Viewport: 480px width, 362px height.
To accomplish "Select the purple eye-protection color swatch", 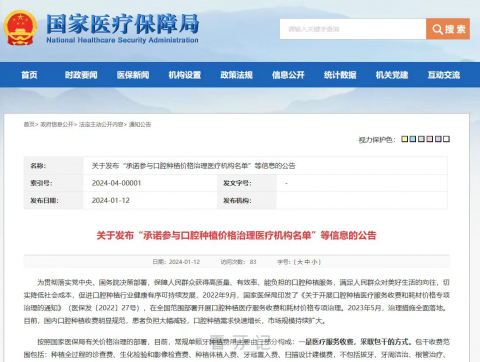I will point(438,139).
